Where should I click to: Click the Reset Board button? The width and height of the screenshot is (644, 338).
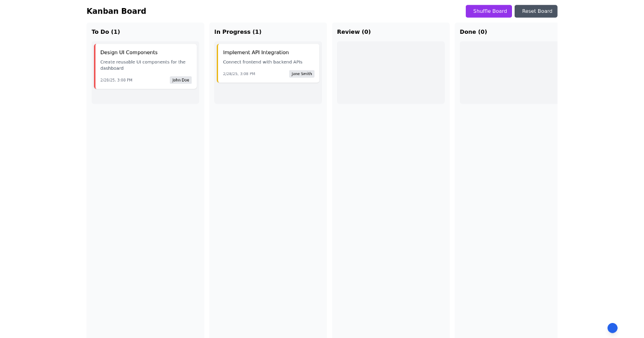(x=536, y=11)
